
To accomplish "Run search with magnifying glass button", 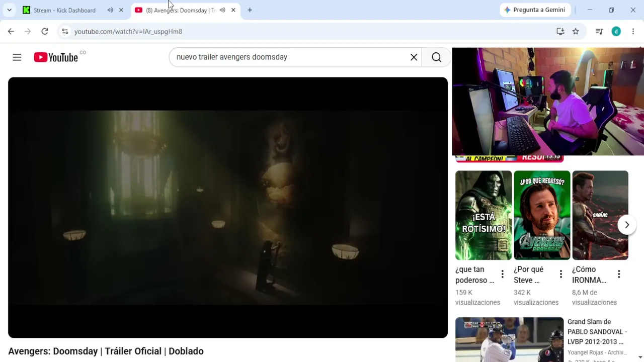I will (x=436, y=57).
